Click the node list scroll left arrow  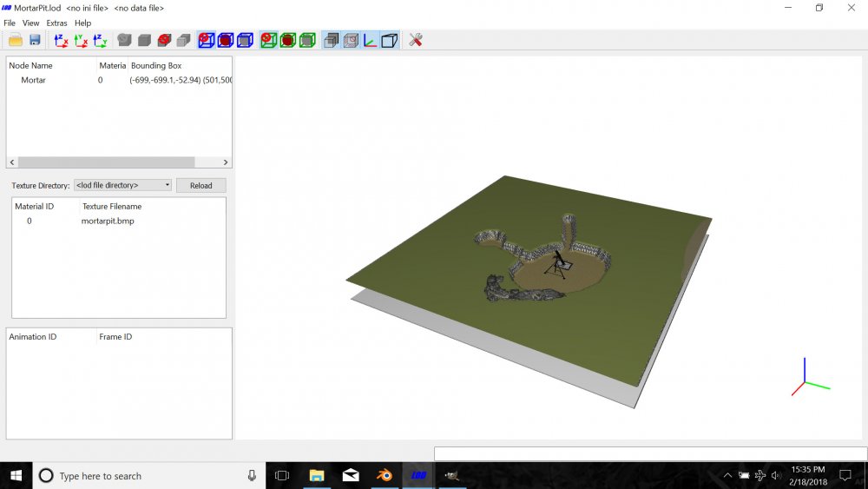(12, 162)
